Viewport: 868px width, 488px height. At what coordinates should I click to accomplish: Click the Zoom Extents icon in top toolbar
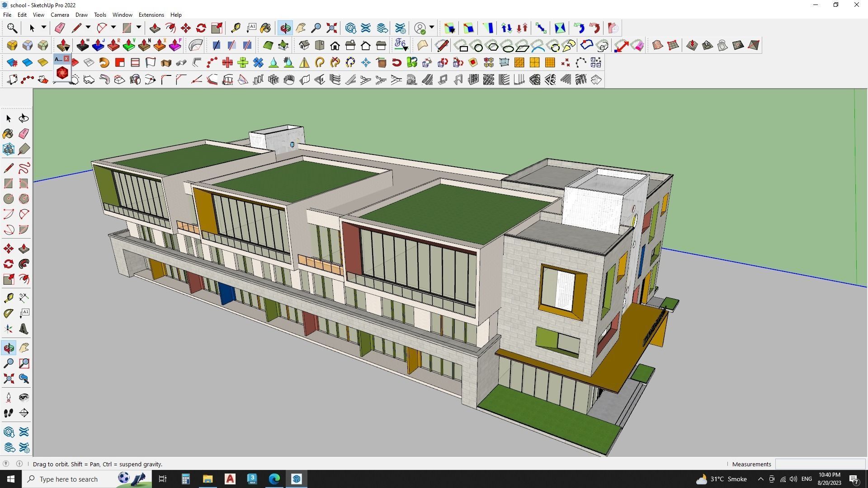click(x=331, y=28)
